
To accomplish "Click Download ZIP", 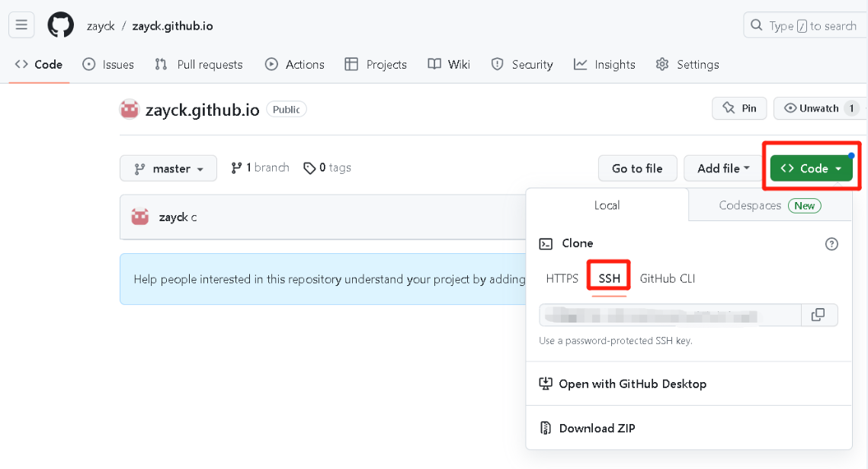I will coord(596,429).
